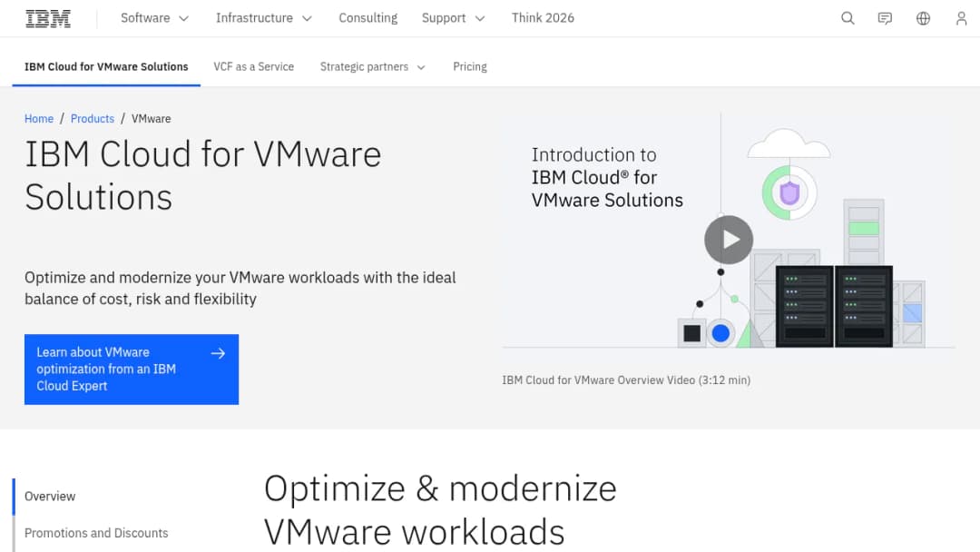Open Think 2026 link
The height and width of the screenshot is (552, 980).
click(x=543, y=18)
